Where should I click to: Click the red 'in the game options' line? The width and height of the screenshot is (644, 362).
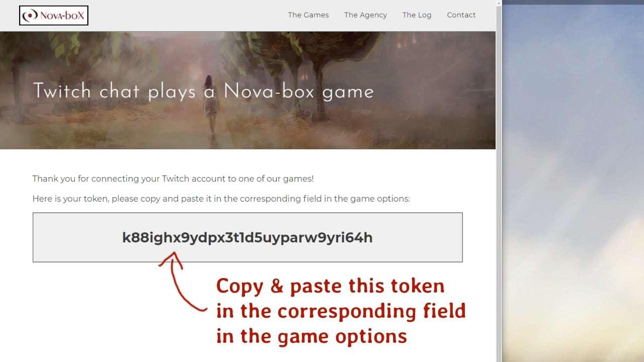(311, 336)
